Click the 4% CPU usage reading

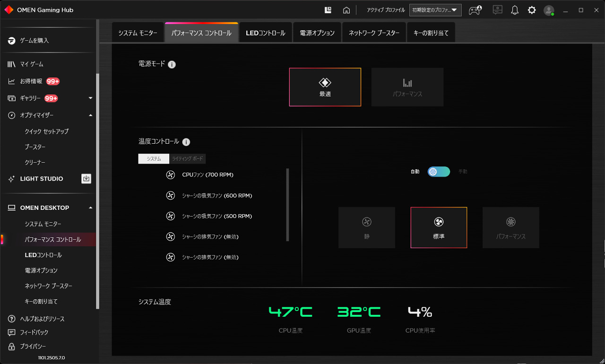[420, 312]
